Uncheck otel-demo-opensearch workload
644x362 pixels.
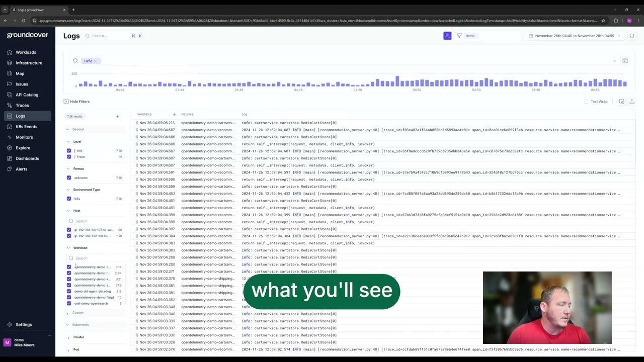(x=69, y=303)
